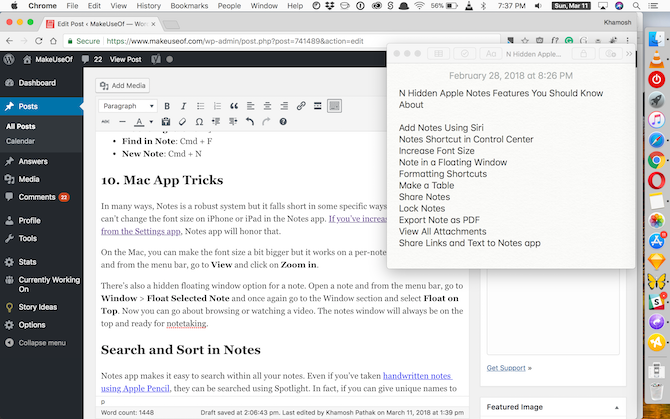Open Comments in WordPress sidebar
Viewport: 670px width, 419px height.
(x=37, y=197)
